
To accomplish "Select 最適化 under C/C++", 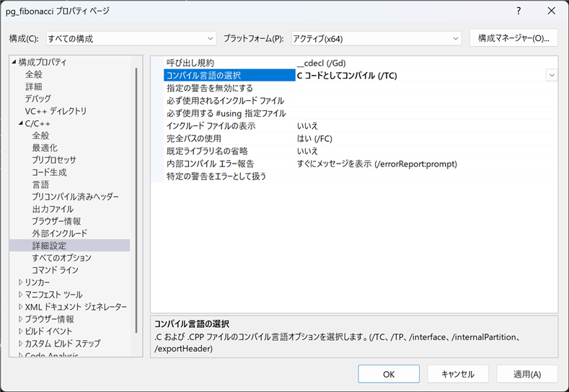I will (45, 148).
